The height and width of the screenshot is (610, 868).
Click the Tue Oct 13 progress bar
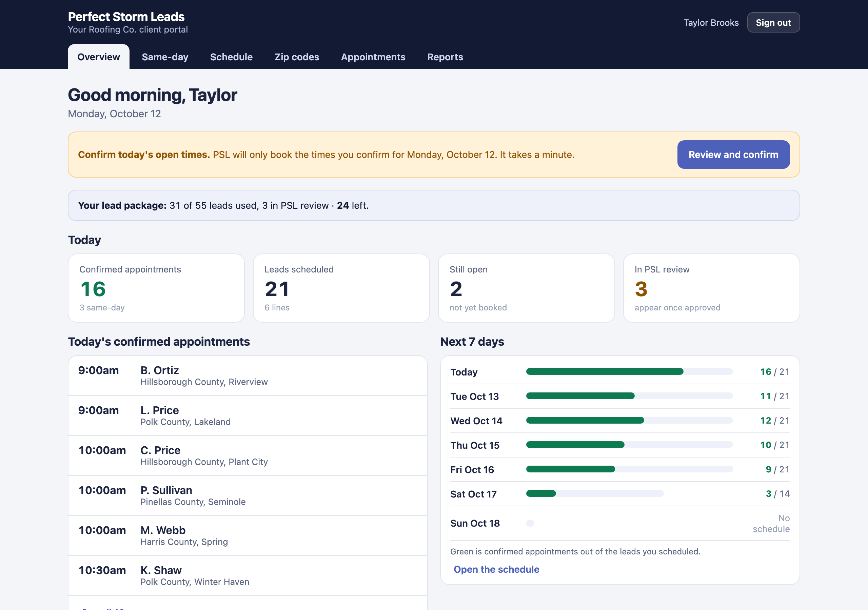click(629, 396)
